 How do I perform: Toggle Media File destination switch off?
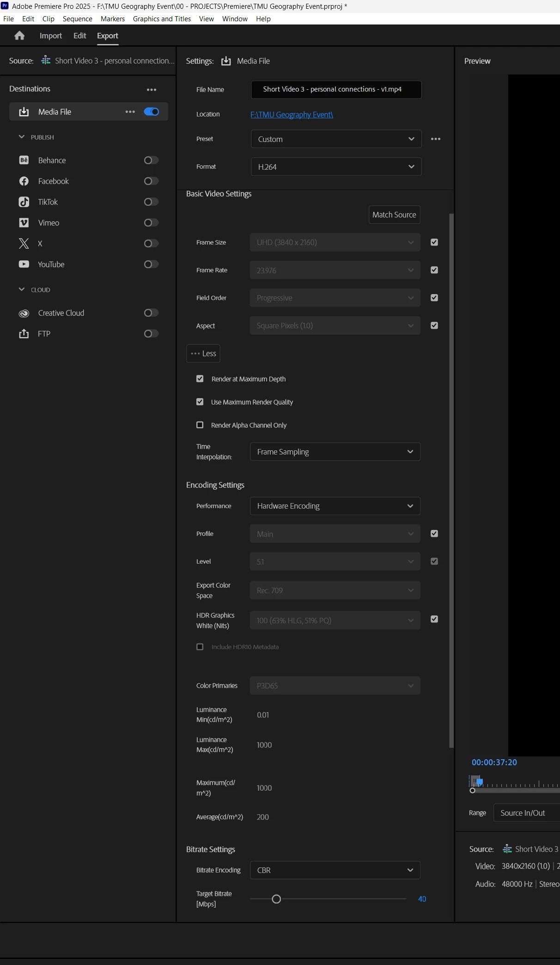[152, 111]
